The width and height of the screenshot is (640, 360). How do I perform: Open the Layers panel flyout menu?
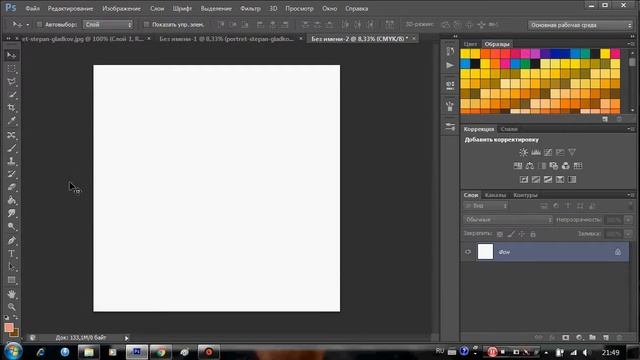(x=632, y=195)
